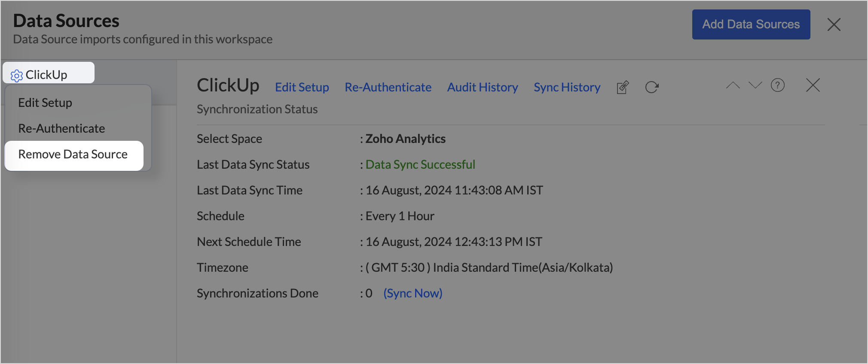This screenshot has height=364, width=868.
Task: Choose Re-Authenticate from the context menu
Action: point(61,128)
